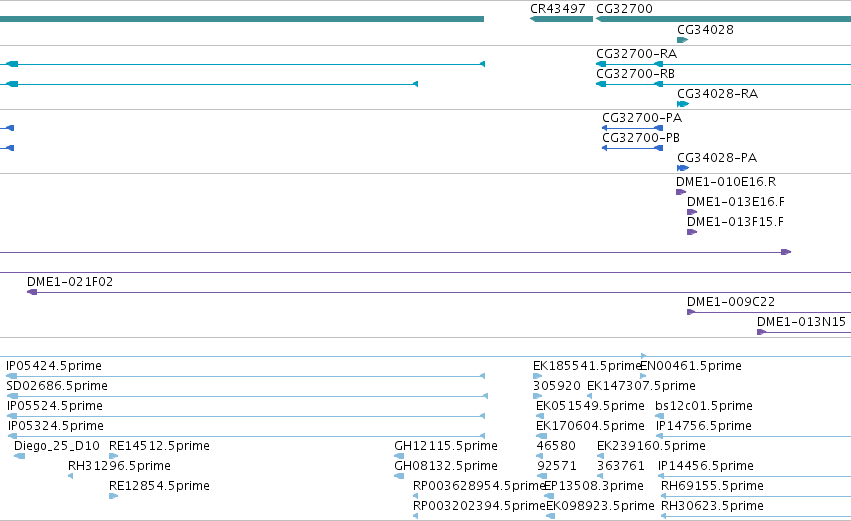Click the DME1-021F02 left arrowhead
The height and width of the screenshot is (521, 851).
pyautogui.click(x=32, y=292)
